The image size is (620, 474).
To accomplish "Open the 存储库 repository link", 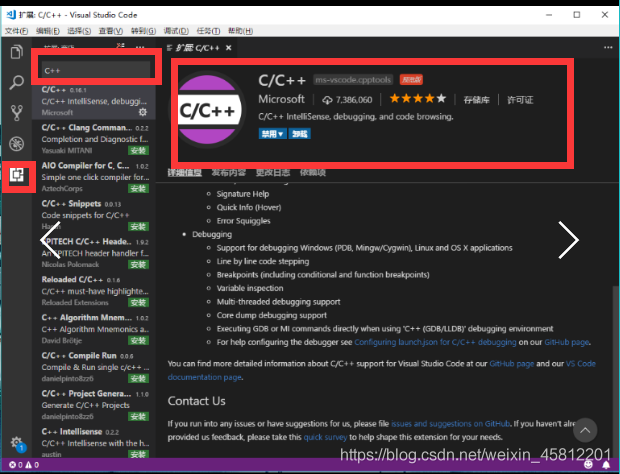I will pos(476,100).
